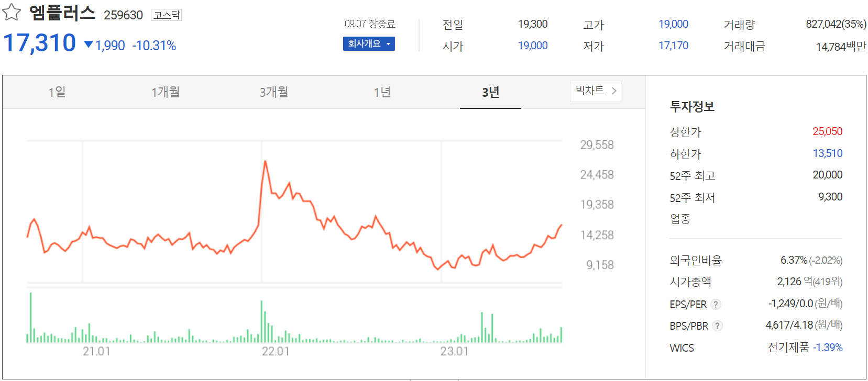The image size is (868, 381).
Task: Click the 09.07 장종료 market status text
Action: coord(370,24)
